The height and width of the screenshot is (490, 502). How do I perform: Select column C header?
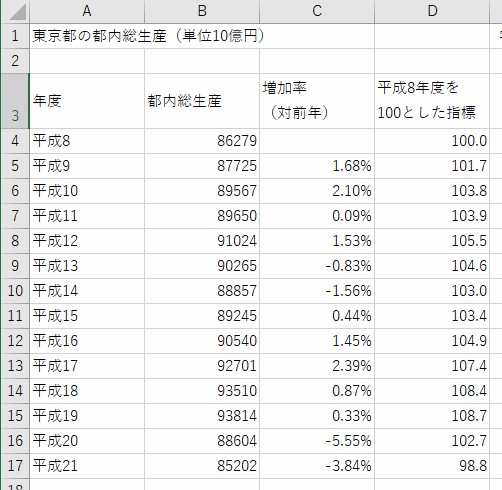point(317,11)
